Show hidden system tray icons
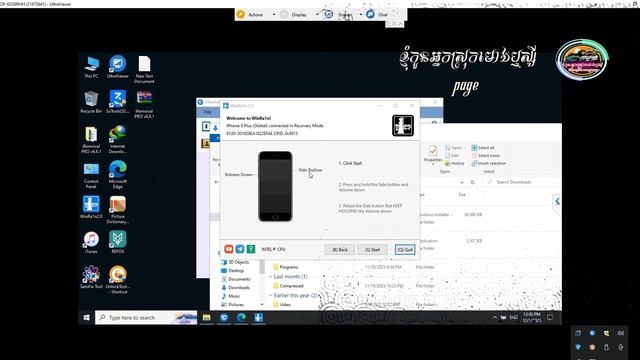640x360 pixels. (495, 318)
